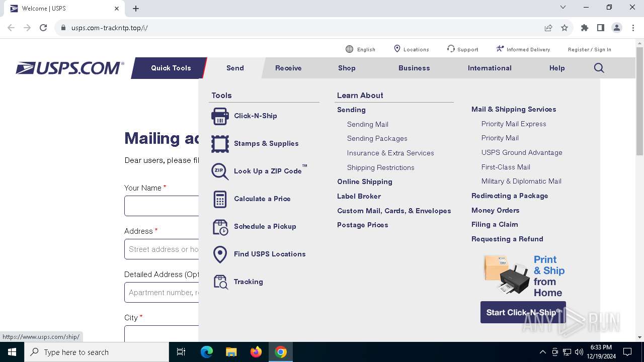Click the ZIP Code magnifier icon
This screenshot has width=644, height=362.
(220, 171)
